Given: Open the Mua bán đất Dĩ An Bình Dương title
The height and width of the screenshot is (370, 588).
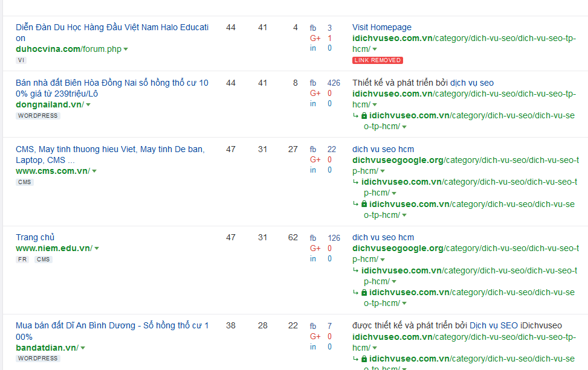Looking at the screenshot, I should pos(112,331).
